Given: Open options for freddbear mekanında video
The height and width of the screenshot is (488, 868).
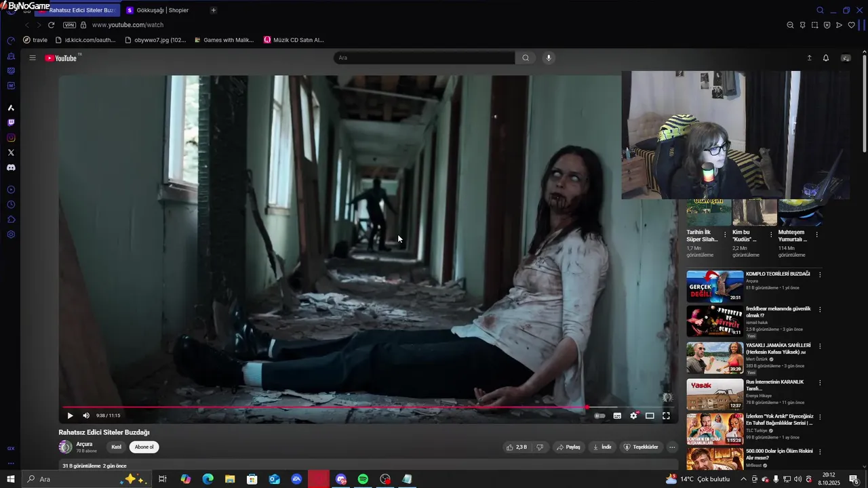Looking at the screenshot, I should click(820, 310).
